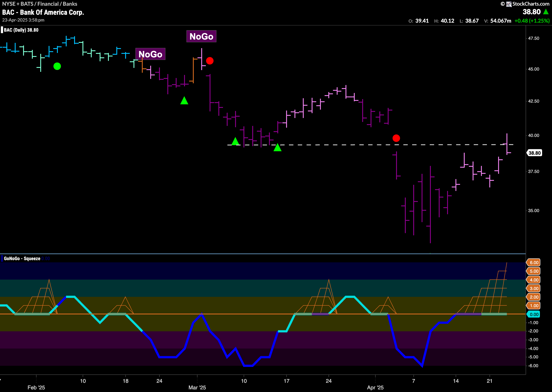Viewport: 552px width, 392px height.
Task: Click the StockCharts.com text
Action: tap(531, 4)
